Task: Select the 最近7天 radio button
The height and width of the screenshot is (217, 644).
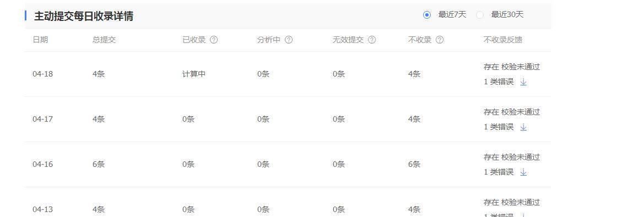Action: coord(427,15)
